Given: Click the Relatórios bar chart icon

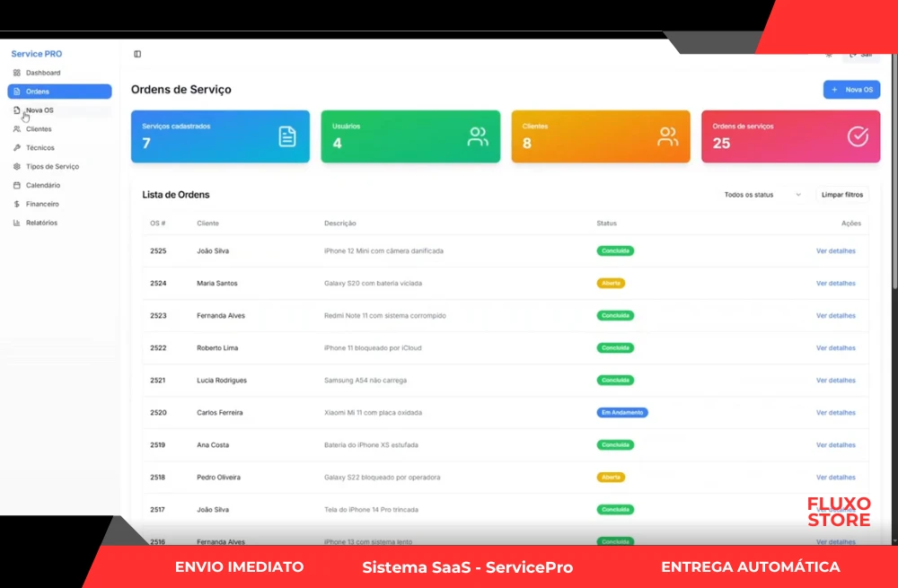Looking at the screenshot, I should point(17,224).
